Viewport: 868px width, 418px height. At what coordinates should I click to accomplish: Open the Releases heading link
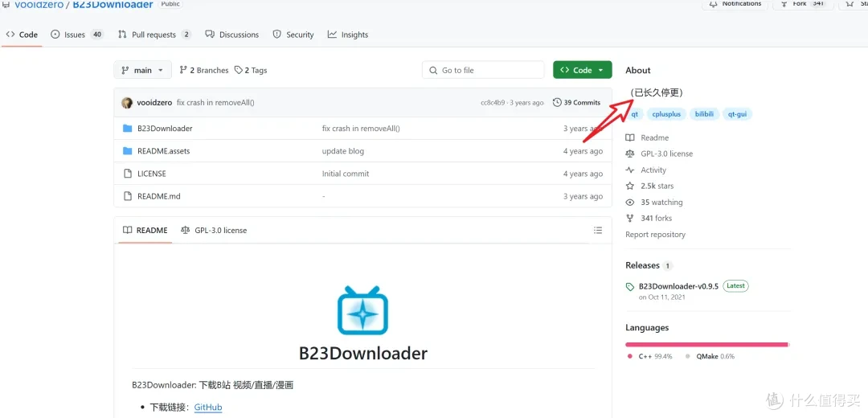tap(643, 265)
